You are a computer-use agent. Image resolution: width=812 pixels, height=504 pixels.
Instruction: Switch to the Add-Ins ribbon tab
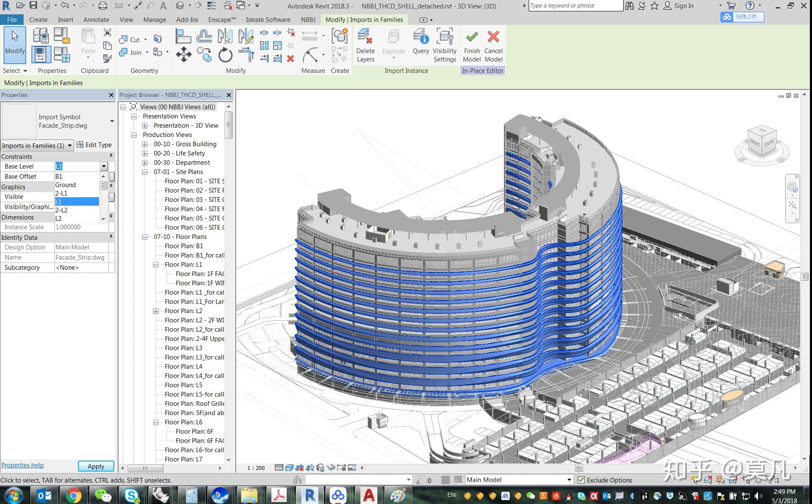(x=187, y=20)
